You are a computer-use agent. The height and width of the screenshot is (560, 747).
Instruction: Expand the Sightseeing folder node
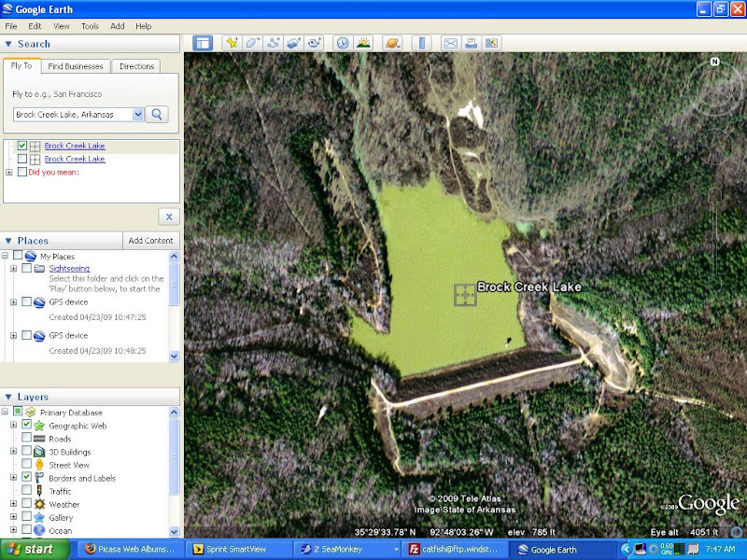pos(13,269)
